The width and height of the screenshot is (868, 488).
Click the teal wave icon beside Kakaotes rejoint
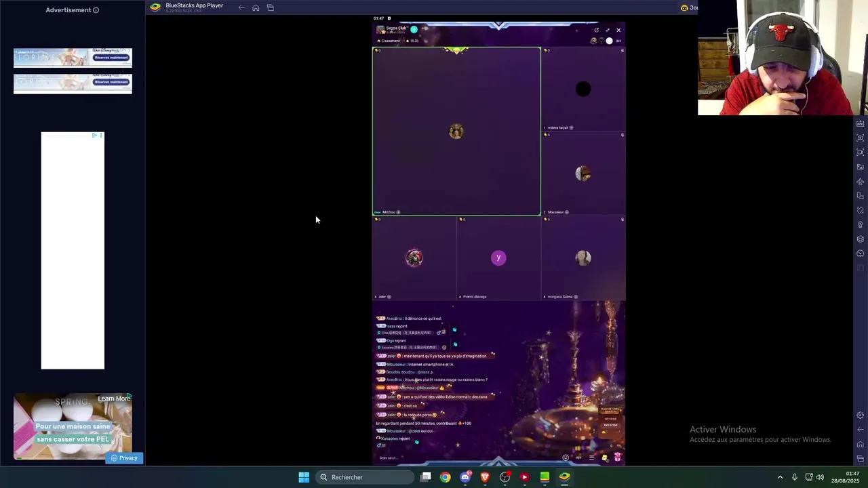coord(416,441)
